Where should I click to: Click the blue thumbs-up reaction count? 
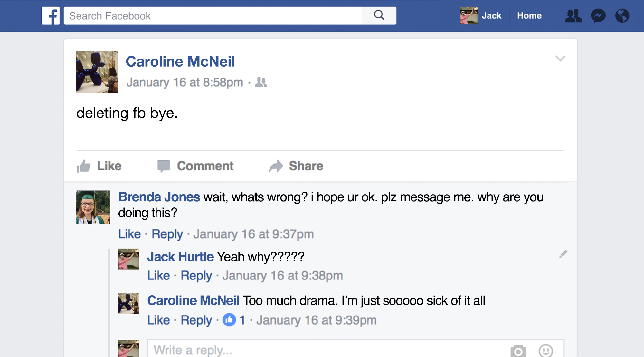tap(233, 320)
